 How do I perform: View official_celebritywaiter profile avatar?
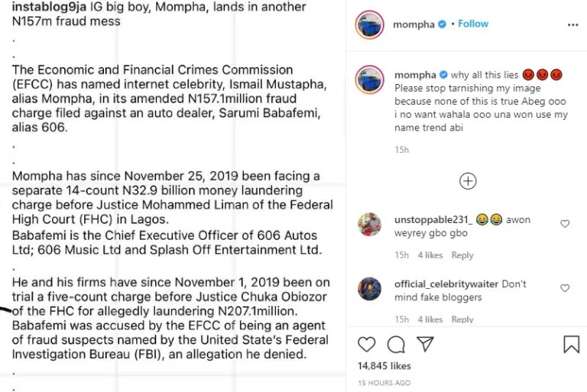[370, 288]
